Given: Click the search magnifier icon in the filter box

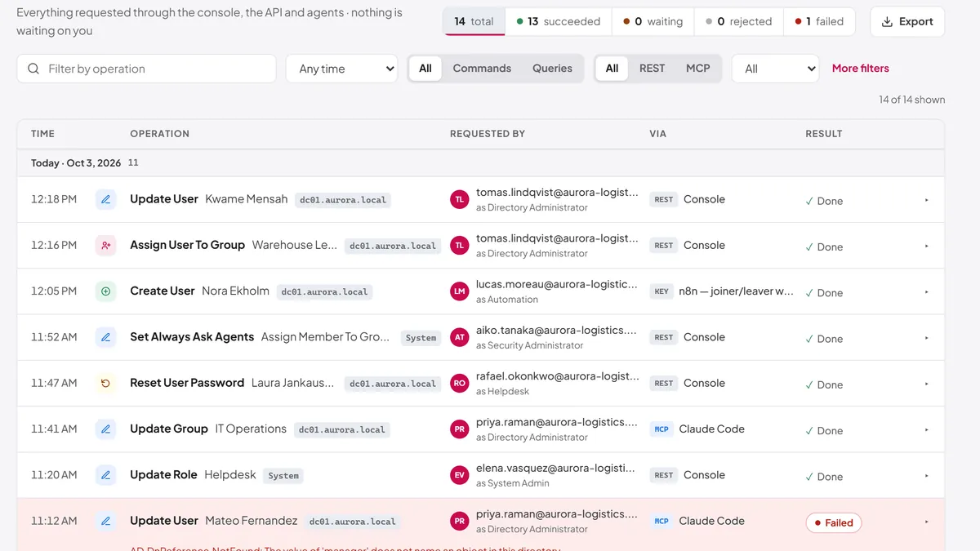Looking at the screenshot, I should point(33,69).
